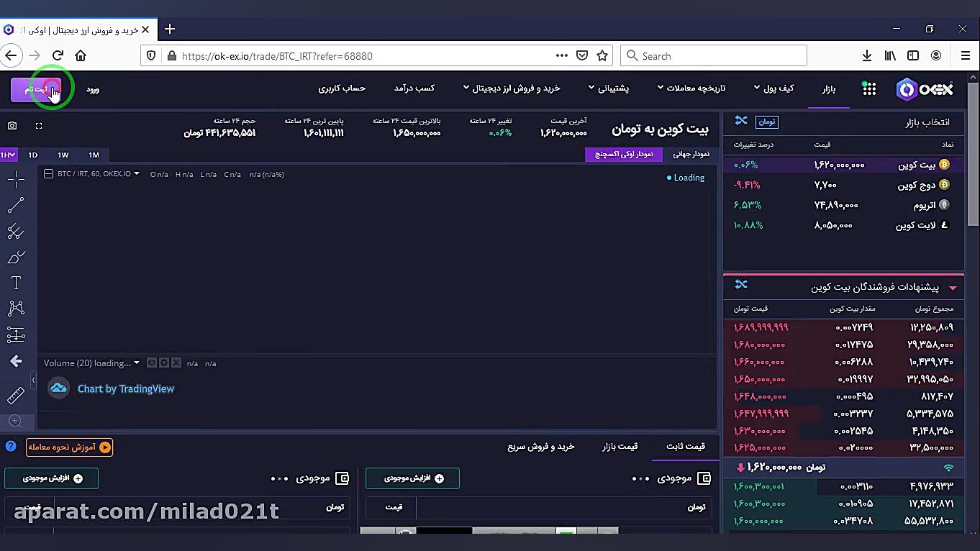Screen dimensions: 980x551
Task: Click the shuffle icon in market selection header
Action: click(x=741, y=121)
